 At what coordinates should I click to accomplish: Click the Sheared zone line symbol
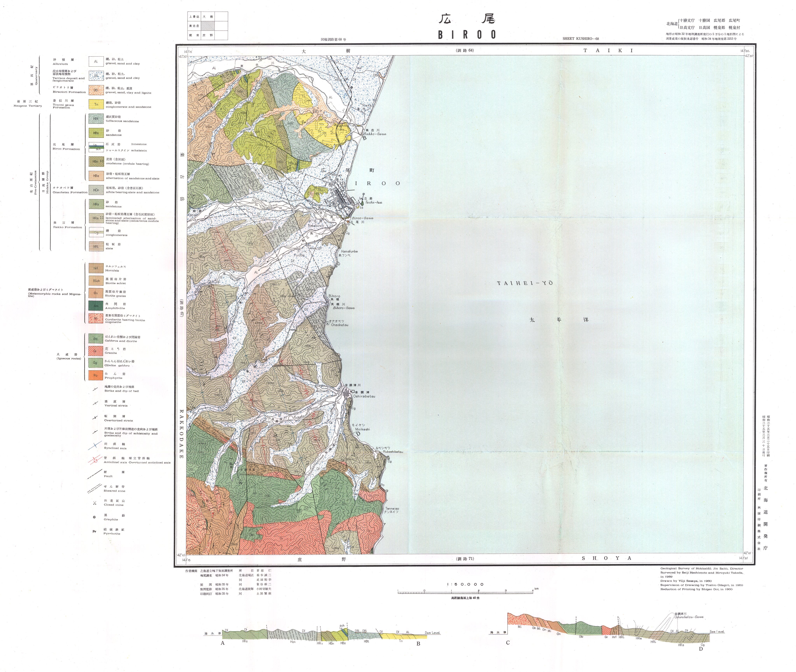tap(94, 489)
